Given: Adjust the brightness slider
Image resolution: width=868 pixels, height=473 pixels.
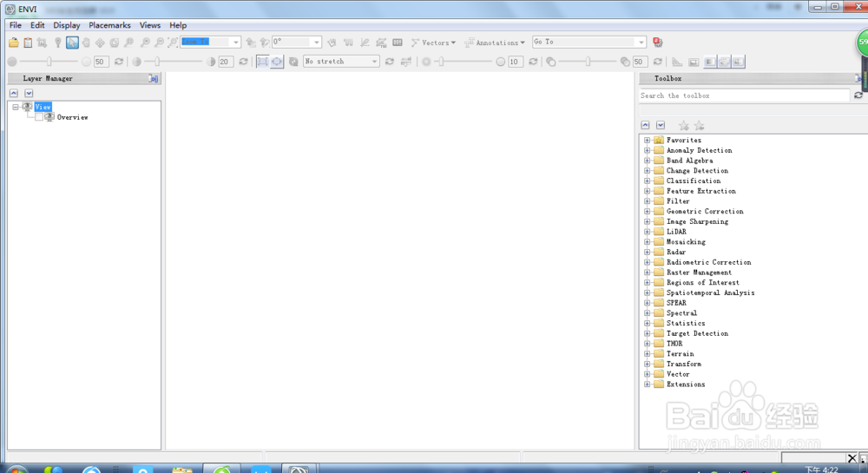Looking at the screenshot, I should 49,62.
